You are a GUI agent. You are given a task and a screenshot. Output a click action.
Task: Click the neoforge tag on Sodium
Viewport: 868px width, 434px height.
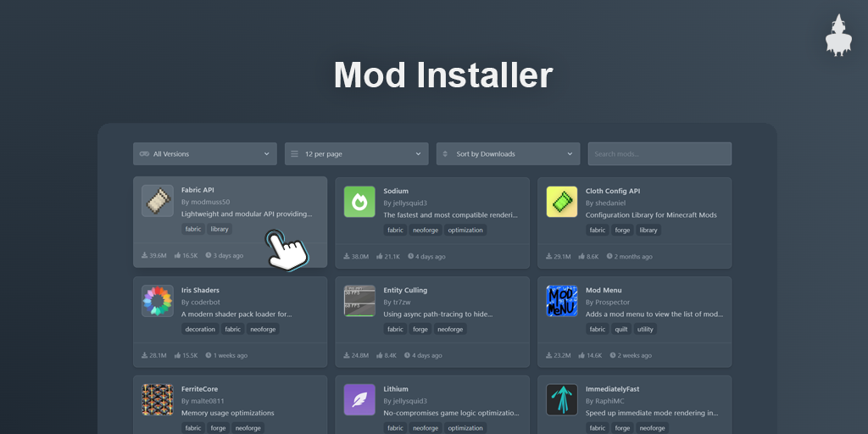click(426, 231)
